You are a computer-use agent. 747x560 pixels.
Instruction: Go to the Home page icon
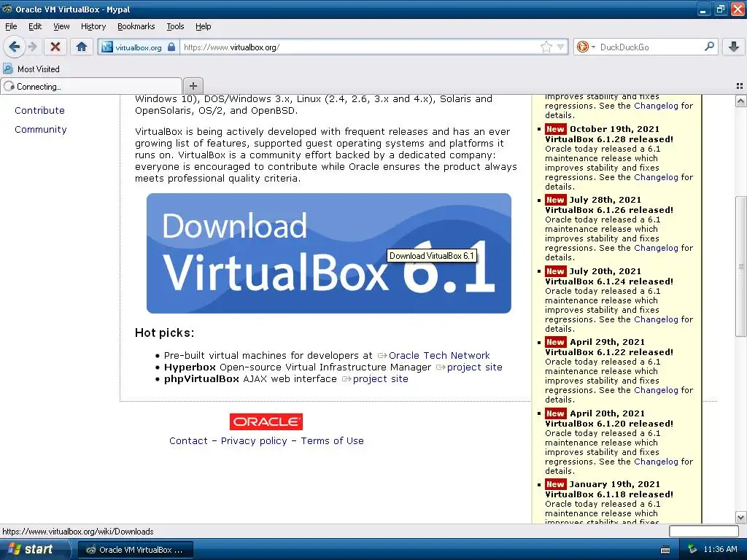82,47
